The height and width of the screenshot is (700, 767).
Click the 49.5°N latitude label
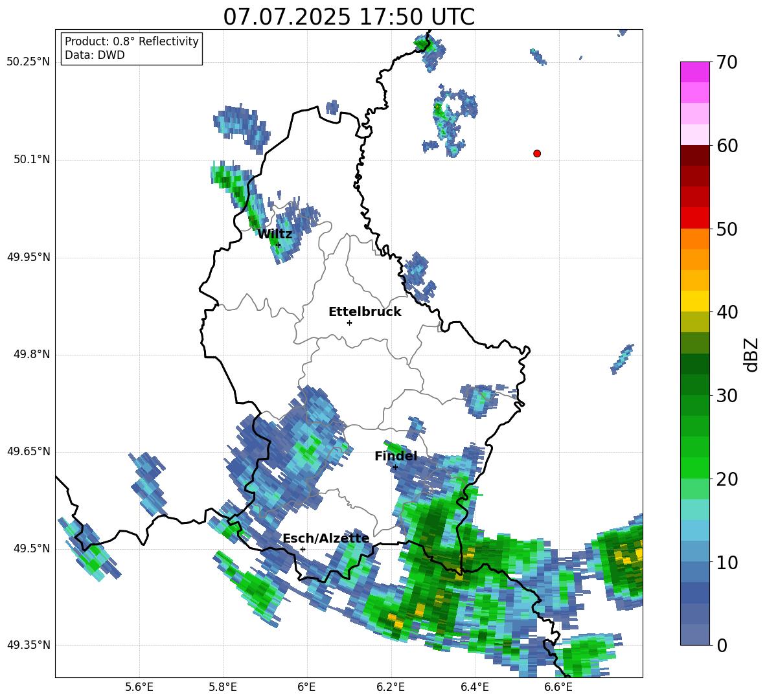pos(32,548)
